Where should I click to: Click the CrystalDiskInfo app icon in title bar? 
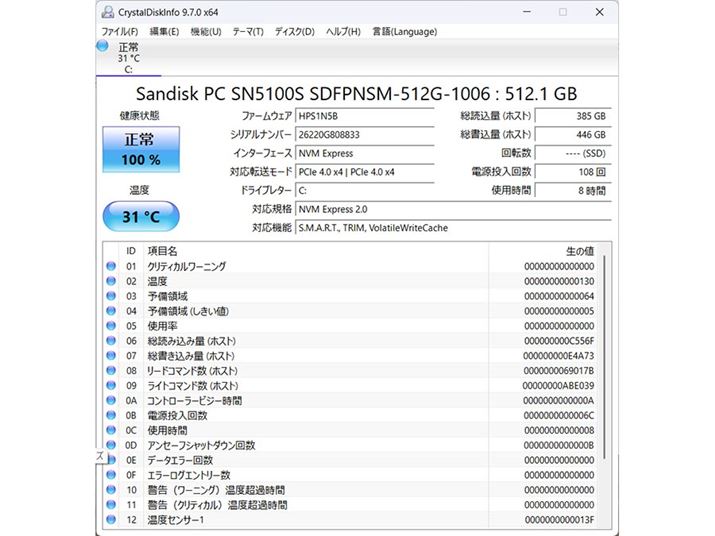pyautogui.click(x=108, y=12)
